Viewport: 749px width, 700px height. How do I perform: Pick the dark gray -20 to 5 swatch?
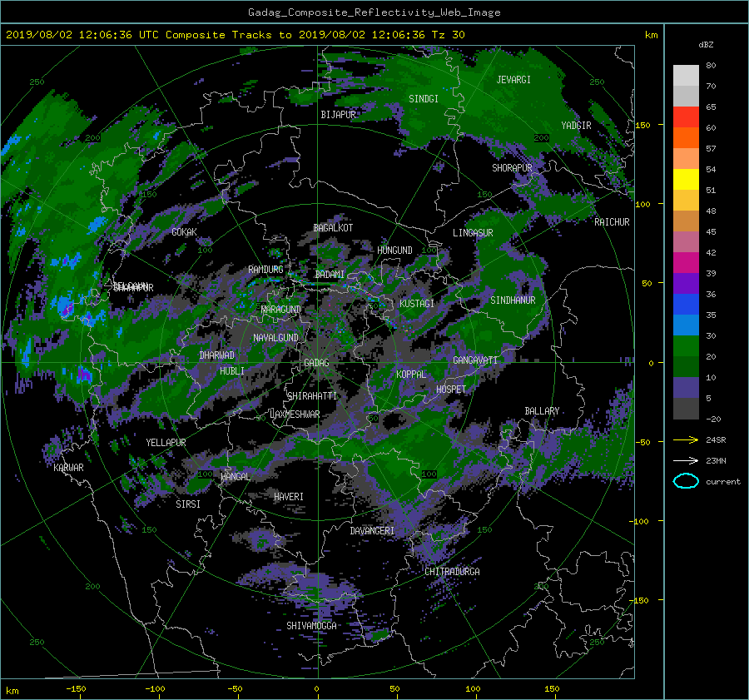tap(686, 409)
